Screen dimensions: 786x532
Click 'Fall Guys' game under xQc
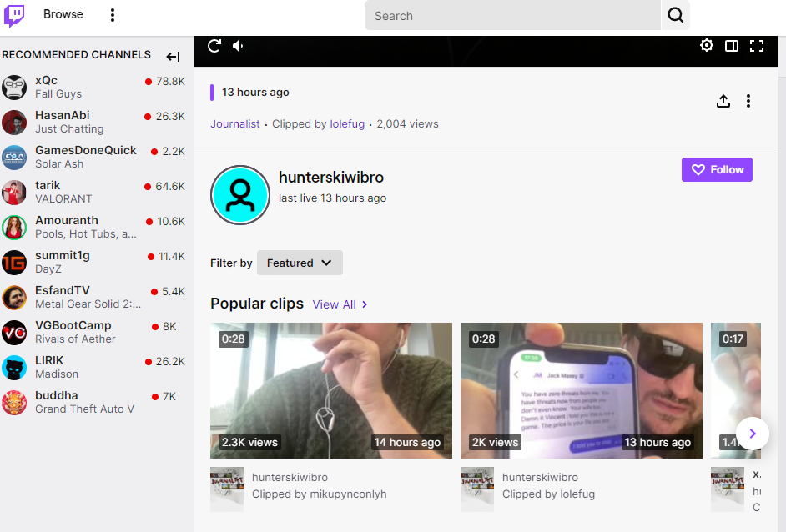click(58, 94)
